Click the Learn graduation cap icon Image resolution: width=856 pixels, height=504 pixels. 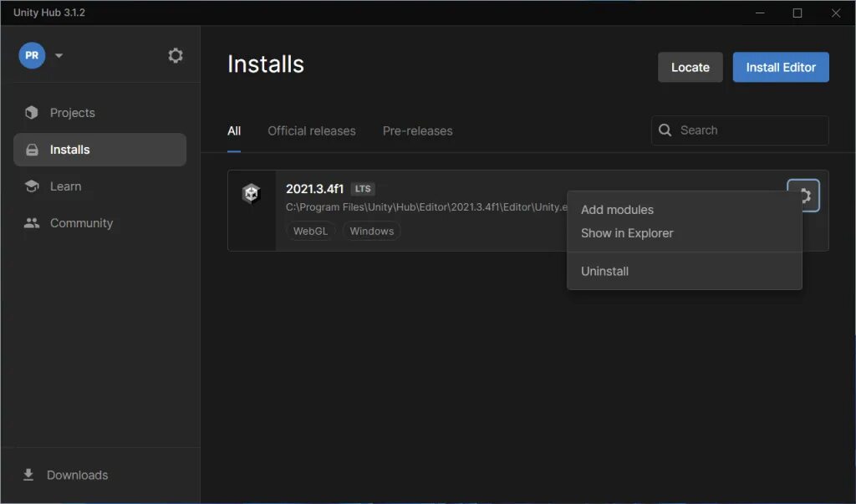32,186
